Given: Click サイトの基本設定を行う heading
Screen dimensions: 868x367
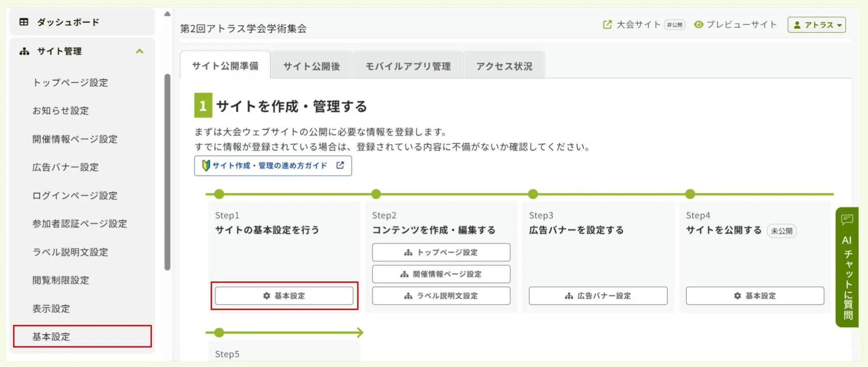Looking at the screenshot, I should (x=267, y=230).
